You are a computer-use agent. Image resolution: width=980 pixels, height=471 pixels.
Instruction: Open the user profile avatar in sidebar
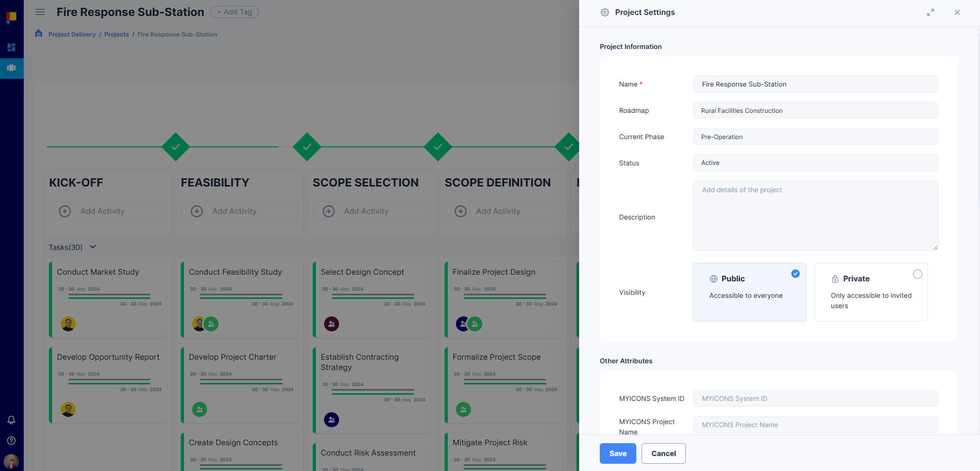coord(11,461)
